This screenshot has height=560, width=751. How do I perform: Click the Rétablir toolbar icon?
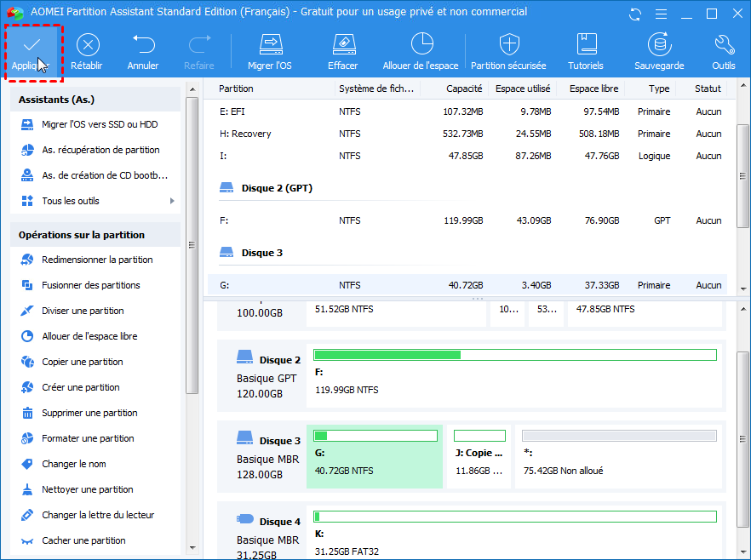[87, 45]
